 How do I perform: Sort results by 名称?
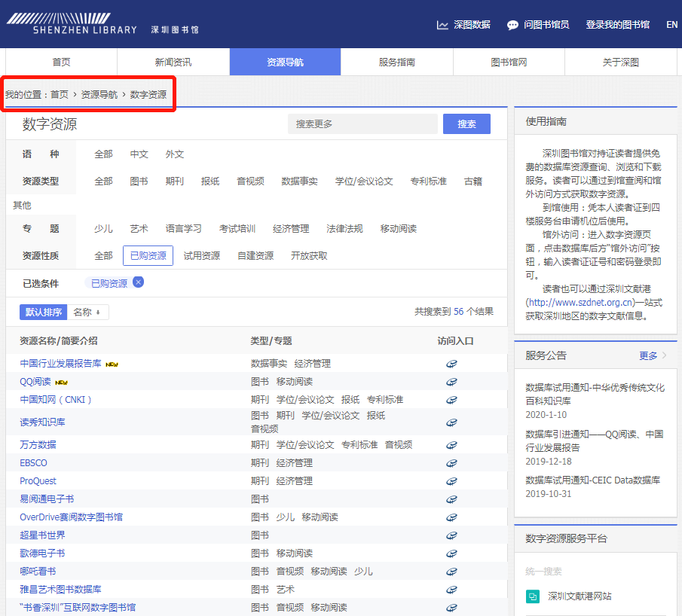(x=87, y=312)
